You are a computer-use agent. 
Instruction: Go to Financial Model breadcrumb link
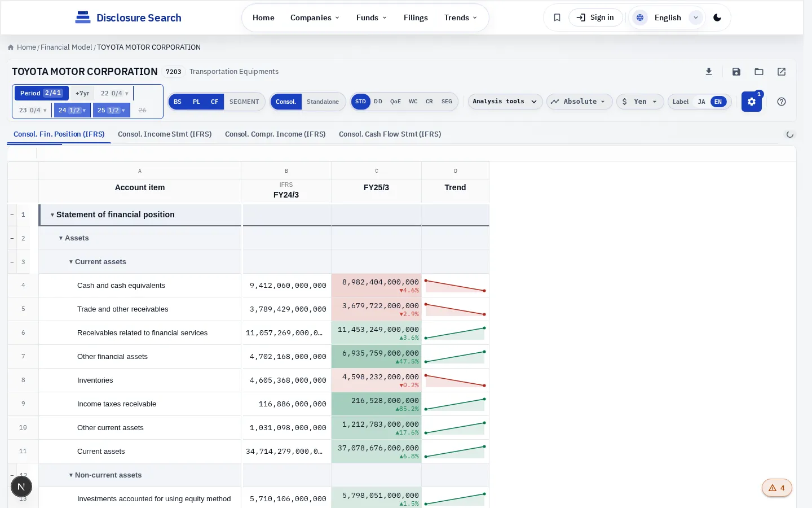(x=66, y=47)
